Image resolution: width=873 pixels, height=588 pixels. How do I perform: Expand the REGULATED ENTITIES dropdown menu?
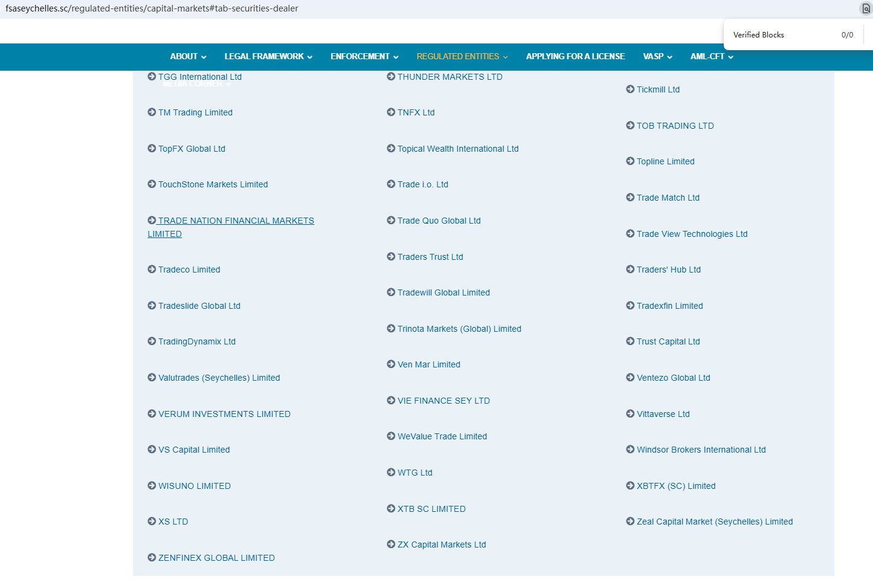click(x=462, y=56)
